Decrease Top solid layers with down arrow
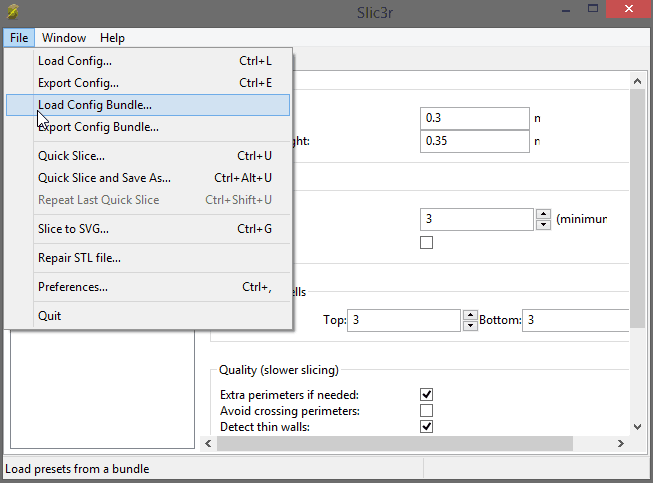This screenshot has height=483, width=653. 470,326
